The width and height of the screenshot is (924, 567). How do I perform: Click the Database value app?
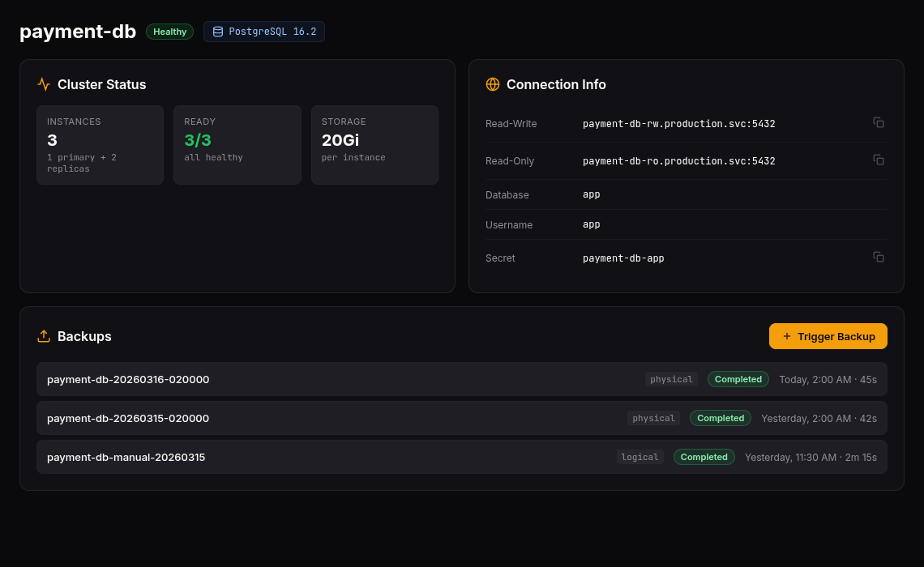tap(591, 194)
